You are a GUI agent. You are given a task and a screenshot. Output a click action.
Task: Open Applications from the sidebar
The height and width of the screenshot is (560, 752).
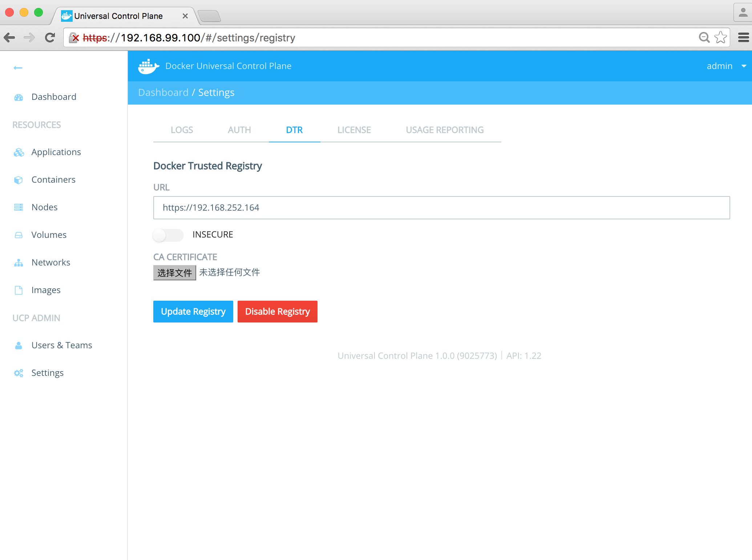[56, 152]
